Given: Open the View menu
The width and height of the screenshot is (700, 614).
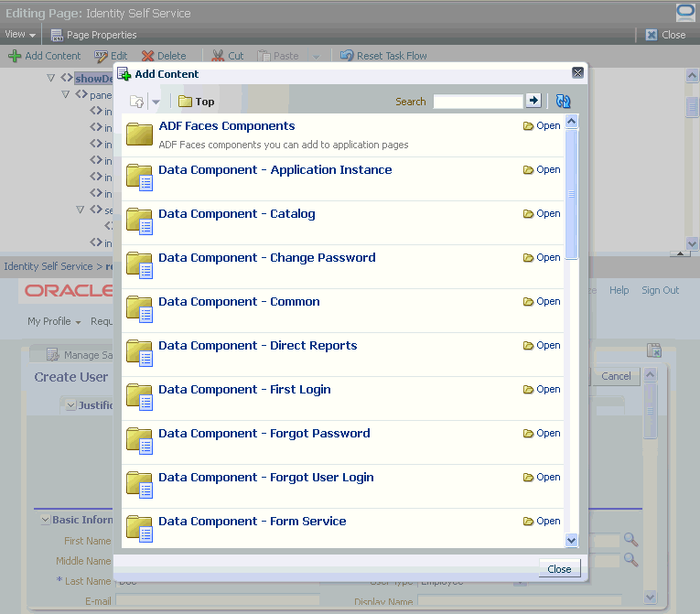Looking at the screenshot, I should 20,35.
